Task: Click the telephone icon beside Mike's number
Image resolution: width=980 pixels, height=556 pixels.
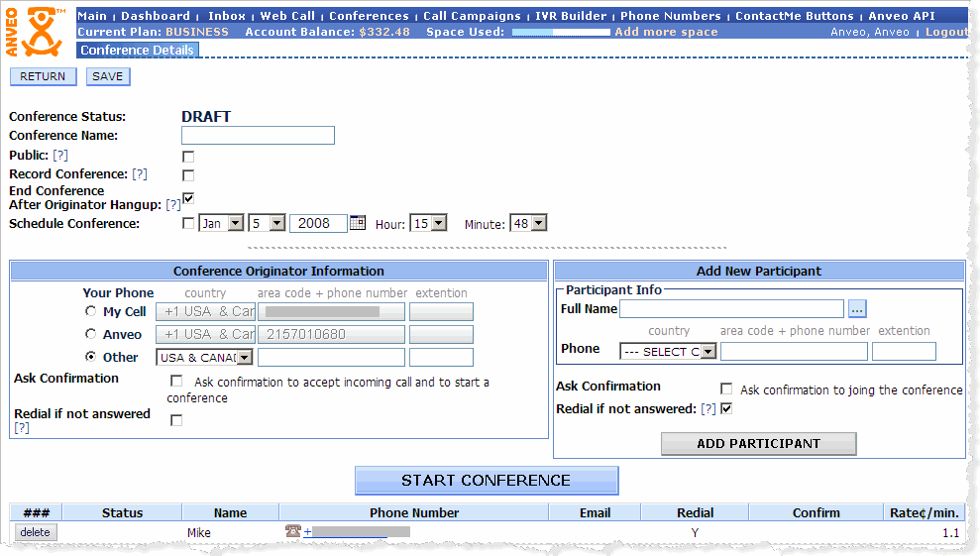Action: coord(292,532)
